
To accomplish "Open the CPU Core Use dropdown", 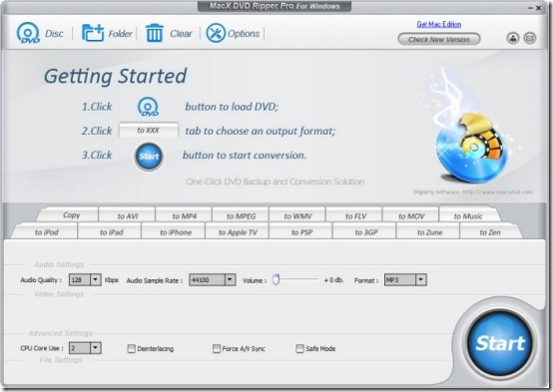I will 96,348.
